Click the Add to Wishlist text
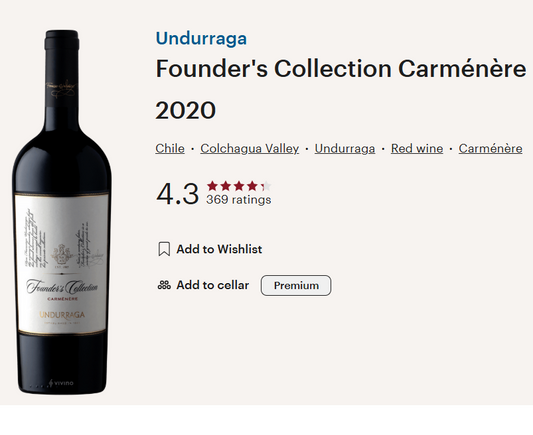 click(219, 249)
